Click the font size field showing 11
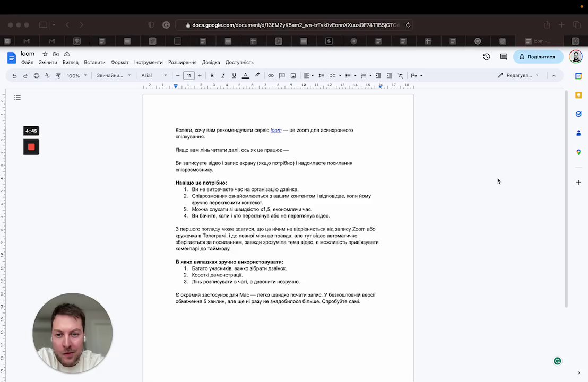Screen dimensions: 588x382 point(188,76)
